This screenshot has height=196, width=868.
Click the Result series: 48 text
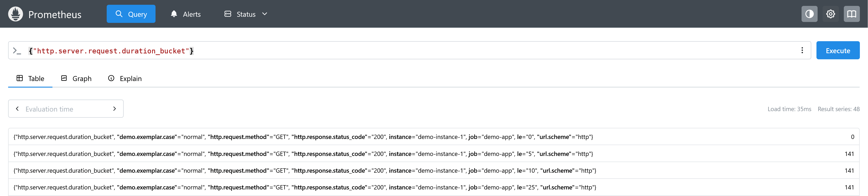(838, 109)
